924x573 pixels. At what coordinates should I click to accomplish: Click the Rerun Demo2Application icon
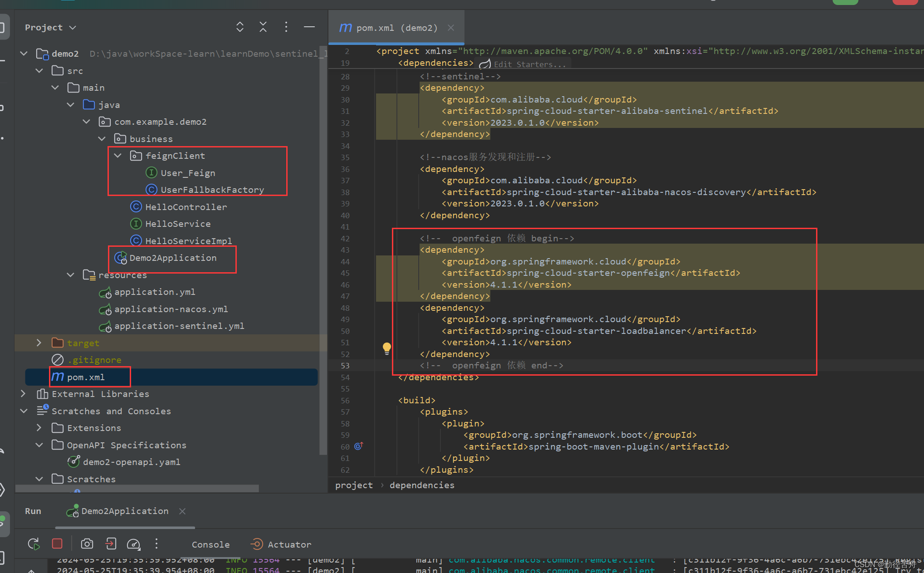[x=34, y=544]
